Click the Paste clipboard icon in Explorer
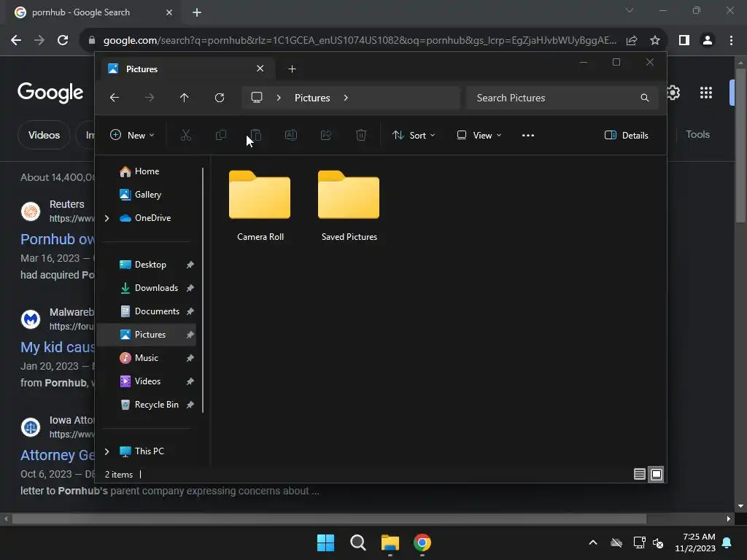The height and width of the screenshot is (560, 747). point(256,135)
